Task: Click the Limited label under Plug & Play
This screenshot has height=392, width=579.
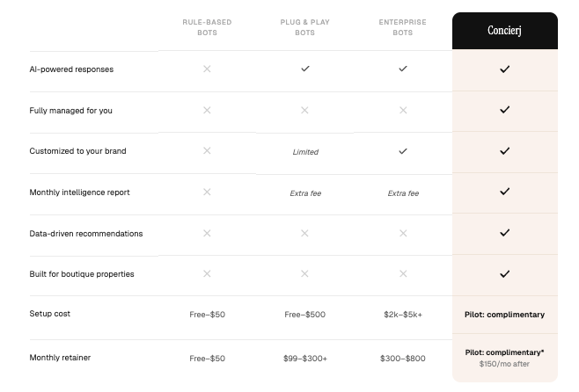Action: tap(305, 152)
